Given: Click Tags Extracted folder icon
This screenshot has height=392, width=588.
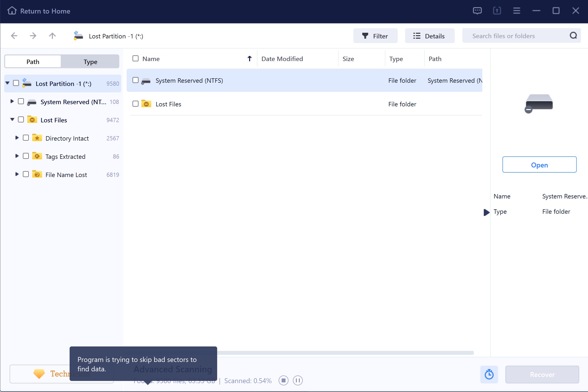Looking at the screenshot, I should pos(37,156).
